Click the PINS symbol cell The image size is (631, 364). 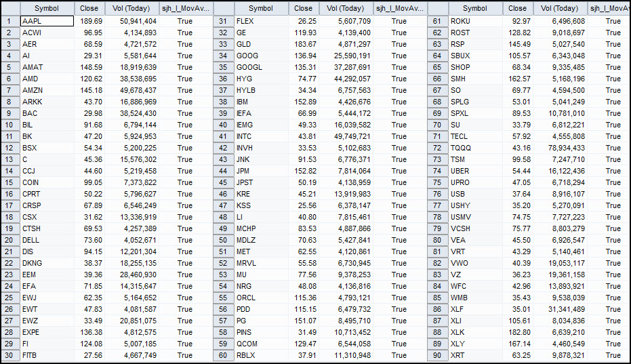point(261,333)
